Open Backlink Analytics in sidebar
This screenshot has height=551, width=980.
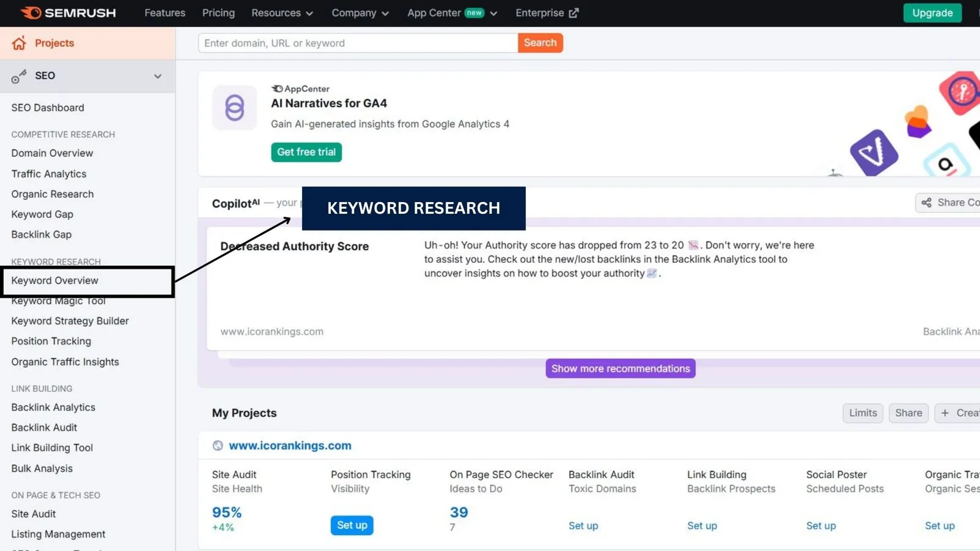pyautogui.click(x=53, y=407)
